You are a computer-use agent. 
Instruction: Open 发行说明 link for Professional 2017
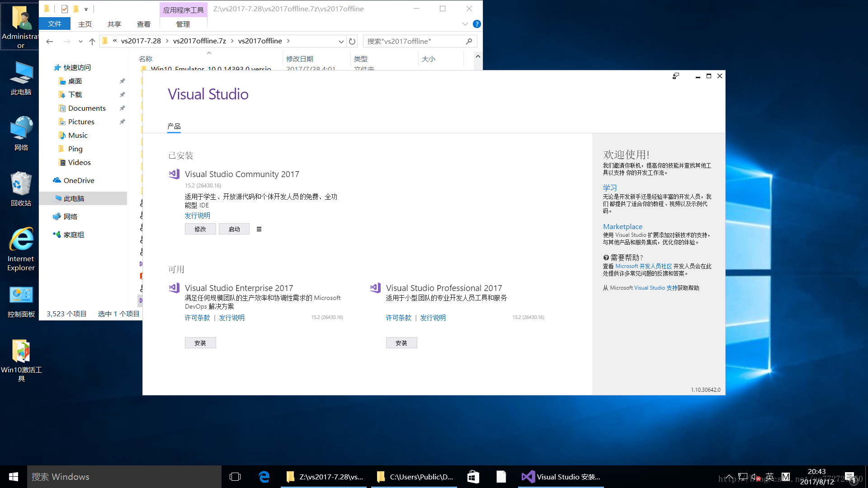tap(433, 318)
